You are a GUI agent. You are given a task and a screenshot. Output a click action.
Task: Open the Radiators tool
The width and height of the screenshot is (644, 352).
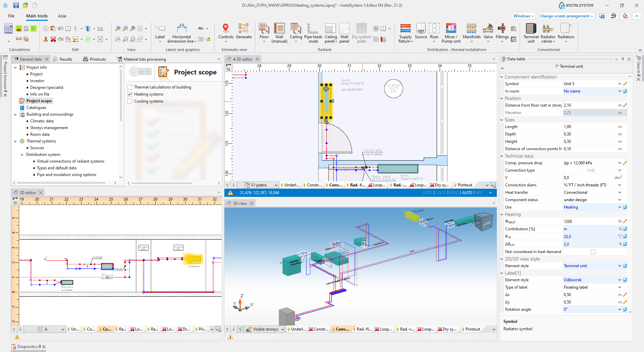566,33
